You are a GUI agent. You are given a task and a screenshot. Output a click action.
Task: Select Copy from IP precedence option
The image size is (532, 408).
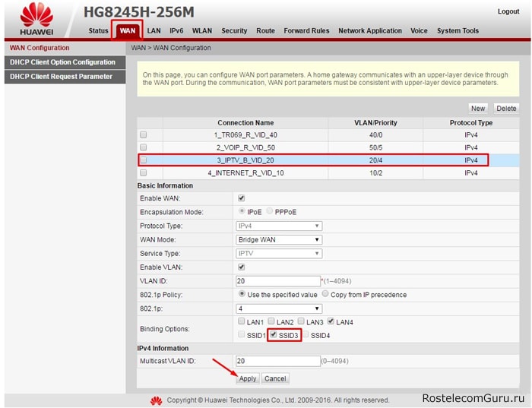[x=326, y=295]
